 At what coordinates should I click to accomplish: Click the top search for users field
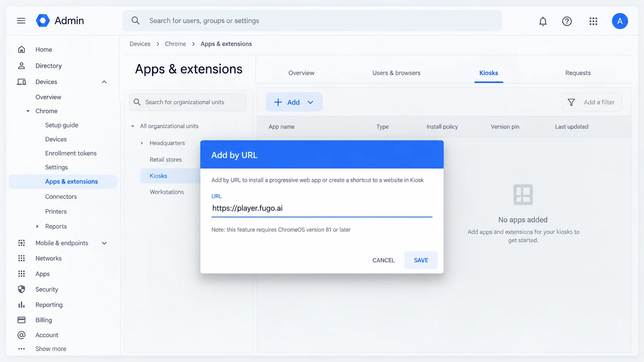(312, 21)
